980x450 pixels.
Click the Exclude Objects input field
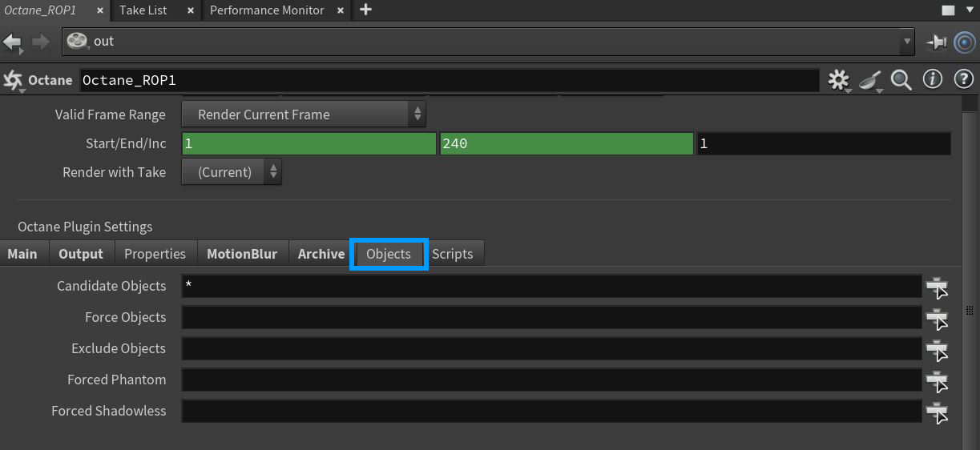pyautogui.click(x=552, y=349)
